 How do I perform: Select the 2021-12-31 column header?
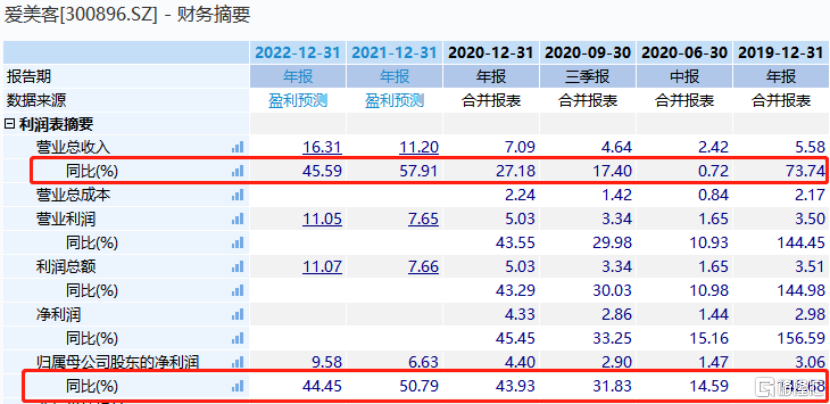(x=394, y=52)
